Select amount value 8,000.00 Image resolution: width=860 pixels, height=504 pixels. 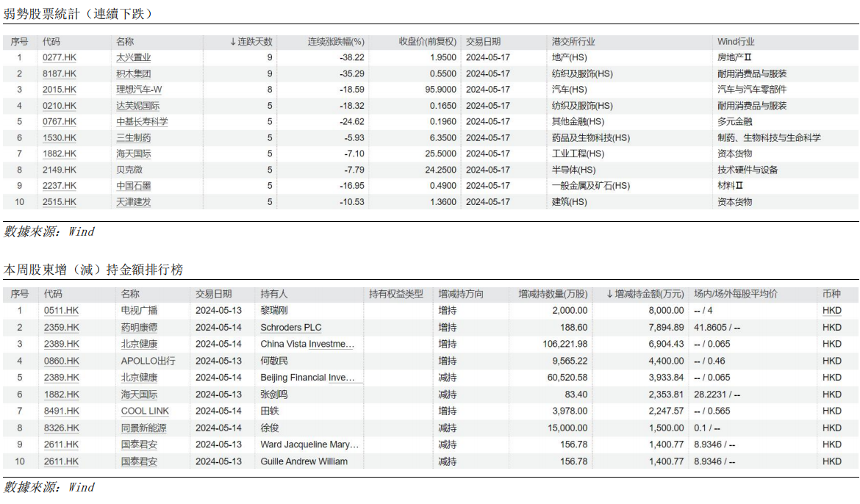tap(667, 310)
